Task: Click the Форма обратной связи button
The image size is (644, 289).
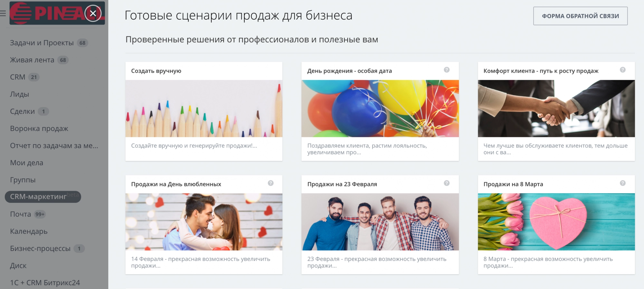Action: (580, 16)
